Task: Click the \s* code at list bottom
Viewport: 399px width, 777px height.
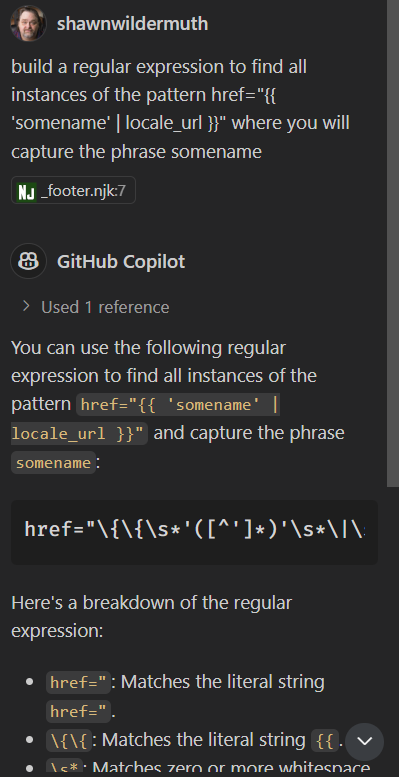Action: pos(64,769)
